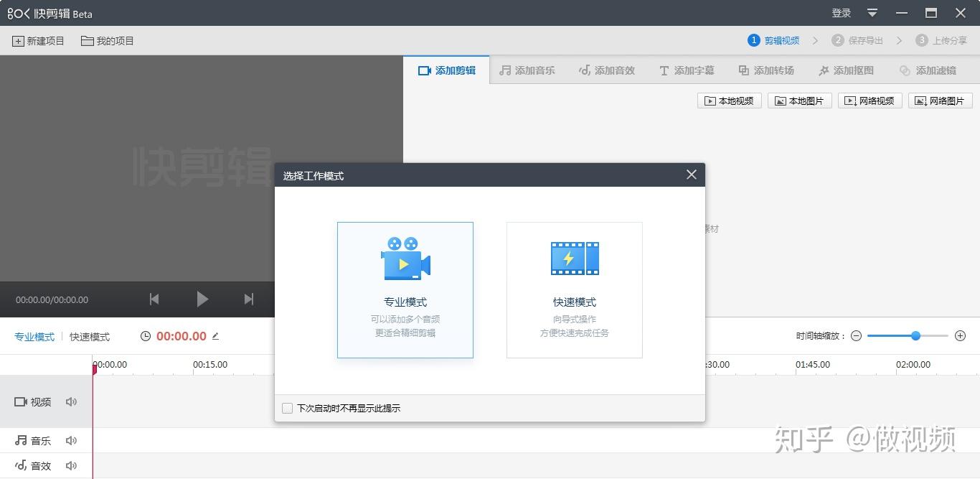Image resolution: width=980 pixels, height=479 pixels.
Task: Open 本地图片 to add local images
Action: point(799,101)
